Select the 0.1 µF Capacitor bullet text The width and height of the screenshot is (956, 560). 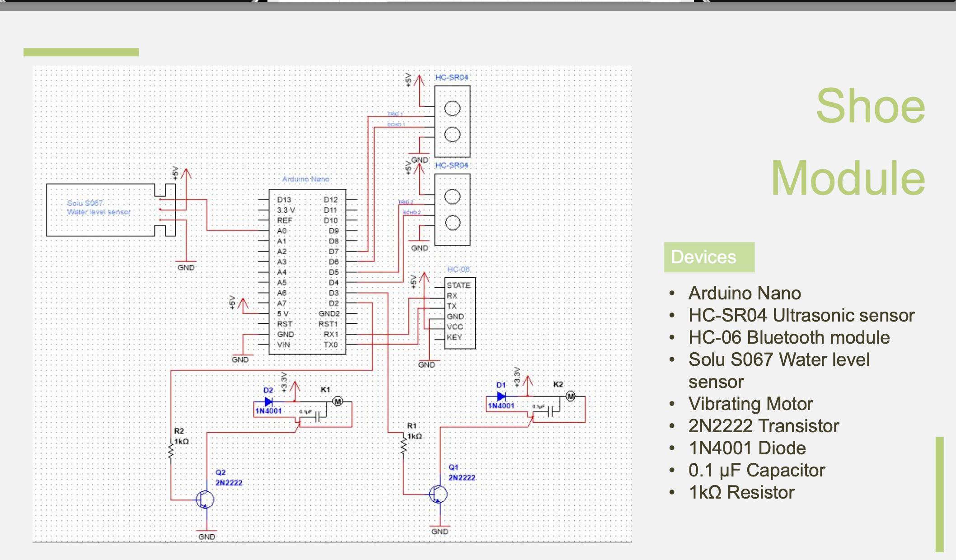click(756, 470)
